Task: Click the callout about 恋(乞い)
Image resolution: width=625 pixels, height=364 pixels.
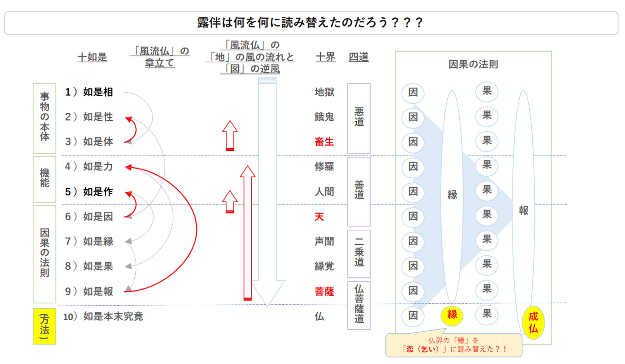Action: coord(454,345)
